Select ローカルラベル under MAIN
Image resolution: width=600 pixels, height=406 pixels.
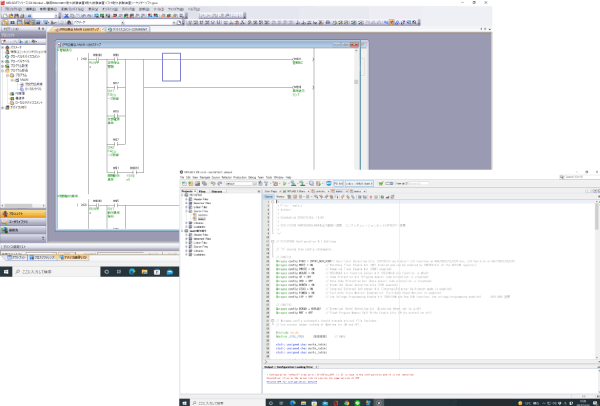click(x=33, y=89)
